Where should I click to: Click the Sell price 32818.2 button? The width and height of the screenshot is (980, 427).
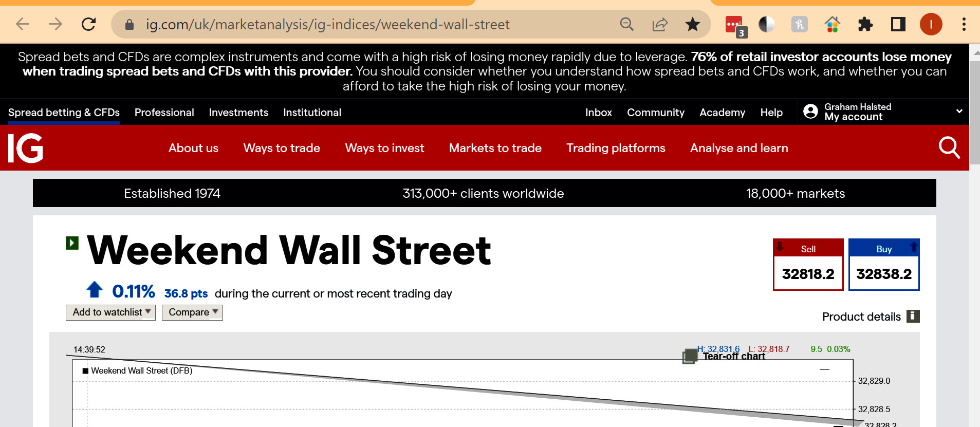pyautogui.click(x=808, y=265)
